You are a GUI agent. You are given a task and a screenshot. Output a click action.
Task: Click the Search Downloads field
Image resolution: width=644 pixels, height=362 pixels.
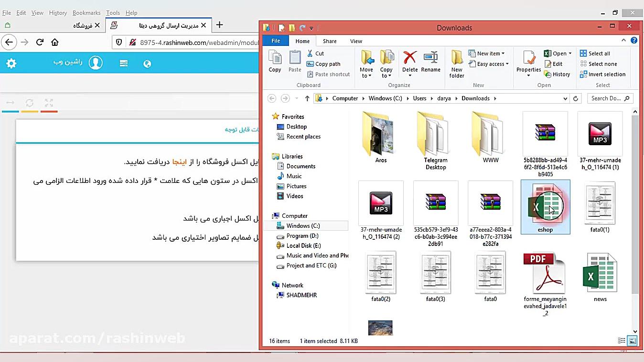[611, 98]
